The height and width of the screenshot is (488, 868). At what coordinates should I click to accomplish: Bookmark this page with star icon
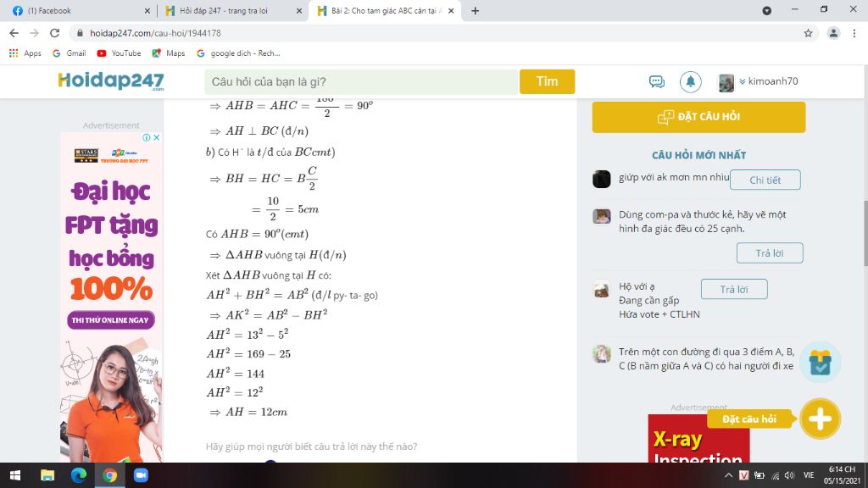pos(808,33)
